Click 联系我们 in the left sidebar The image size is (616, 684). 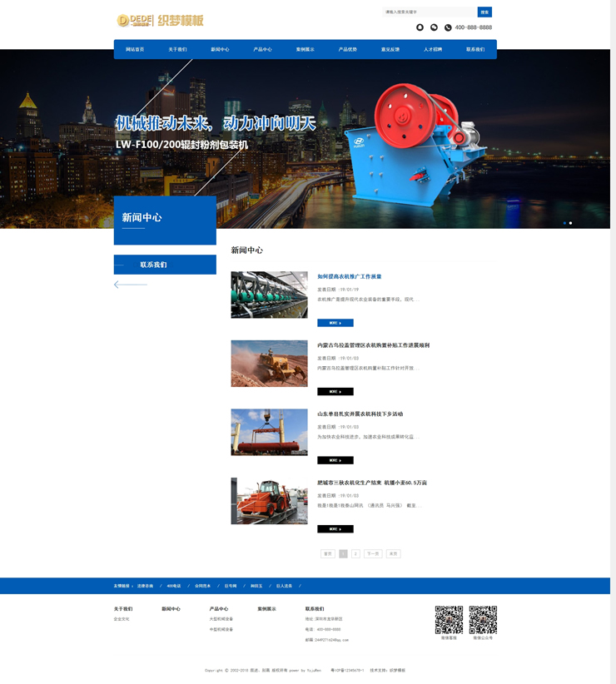click(165, 265)
